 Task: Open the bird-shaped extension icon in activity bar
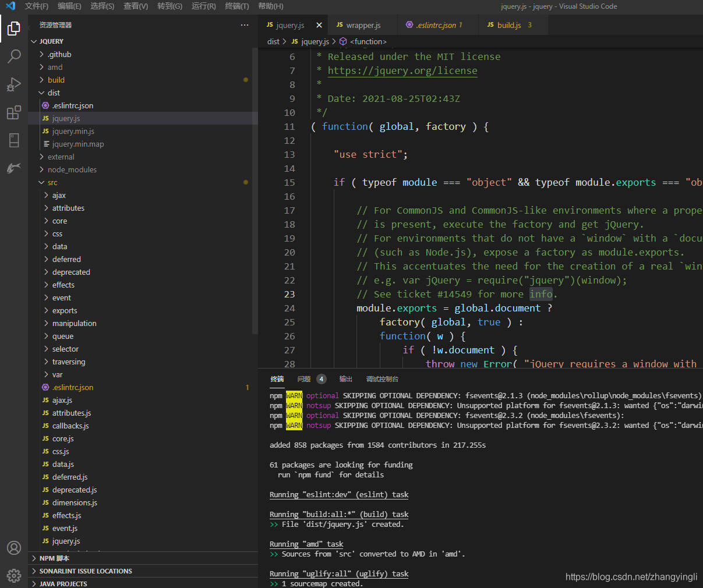[14, 168]
